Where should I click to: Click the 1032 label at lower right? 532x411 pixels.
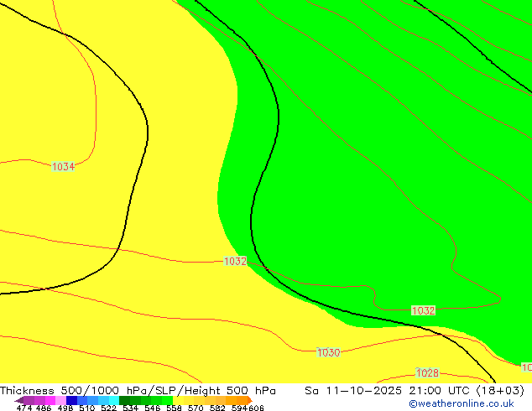coord(423,310)
